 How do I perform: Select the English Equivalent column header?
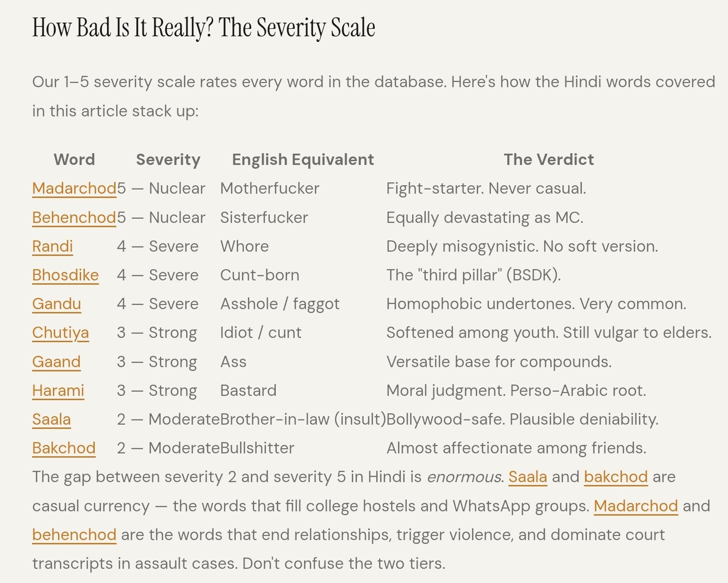(x=303, y=159)
